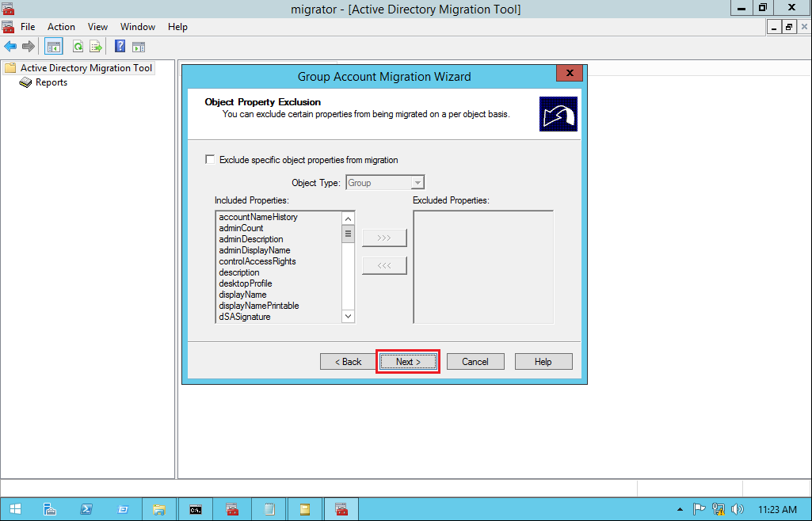Switch to Command Prompt in taskbar
This screenshot has width=812, height=521.
coord(195,510)
